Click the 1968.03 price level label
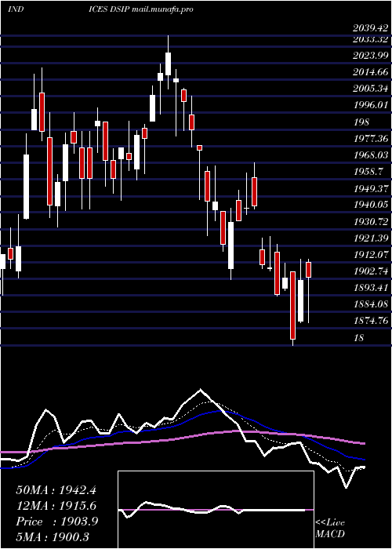Viewport: 392px width, 549px height. tap(370, 155)
